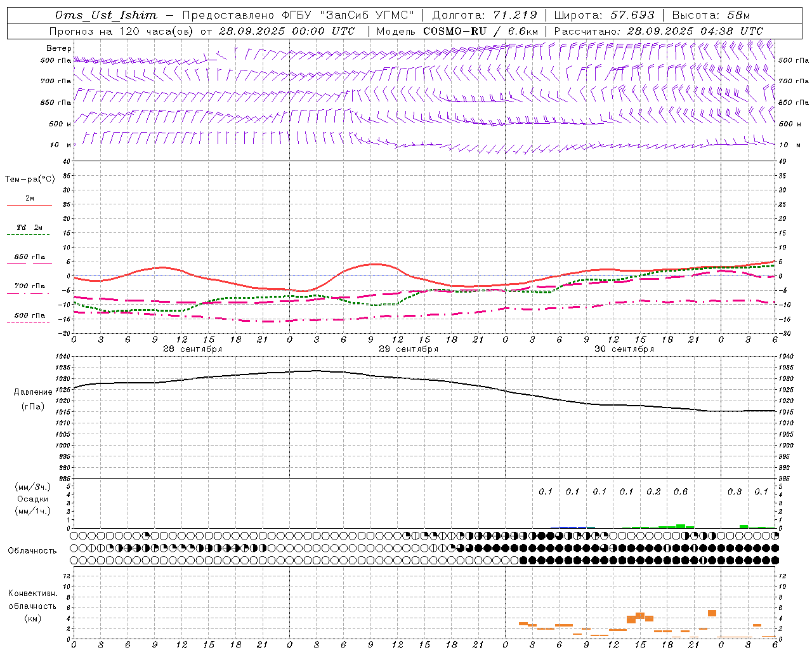The width and height of the screenshot is (812, 650).
Task: Click the 0.2 precipitation value
Action: tap(653, 492)
